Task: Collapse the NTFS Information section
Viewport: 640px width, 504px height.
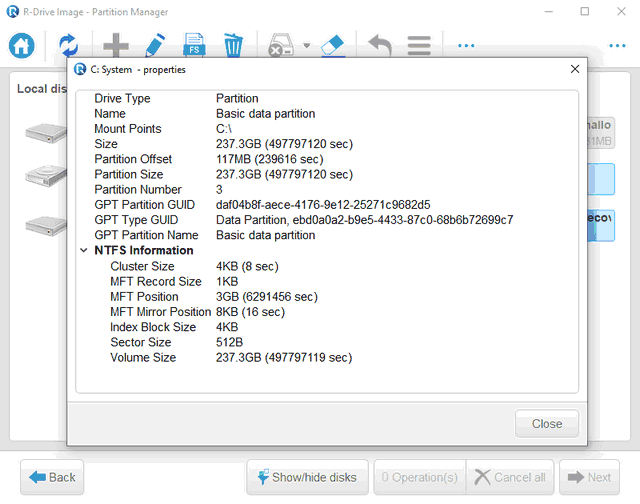Action: tap(84, 250)
